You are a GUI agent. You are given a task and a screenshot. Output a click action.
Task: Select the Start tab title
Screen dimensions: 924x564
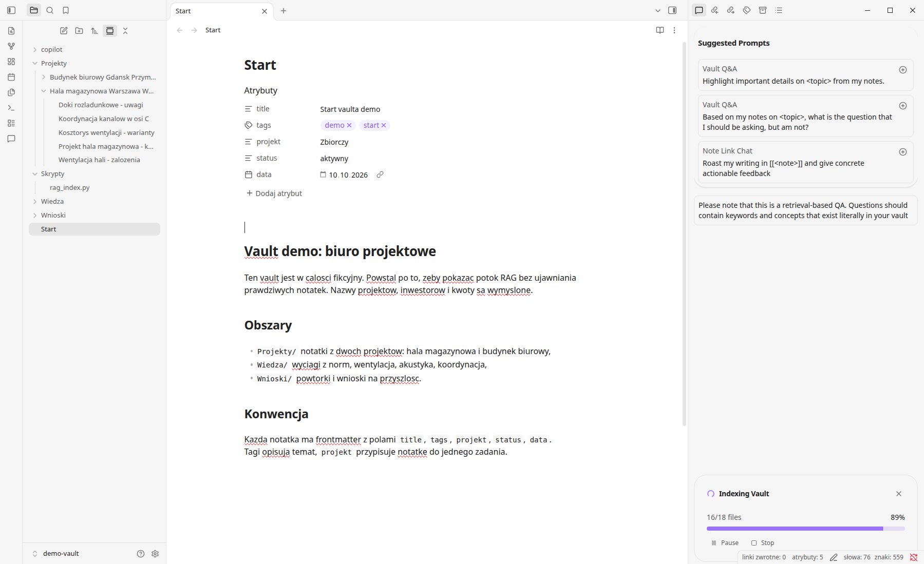[183, 11]
